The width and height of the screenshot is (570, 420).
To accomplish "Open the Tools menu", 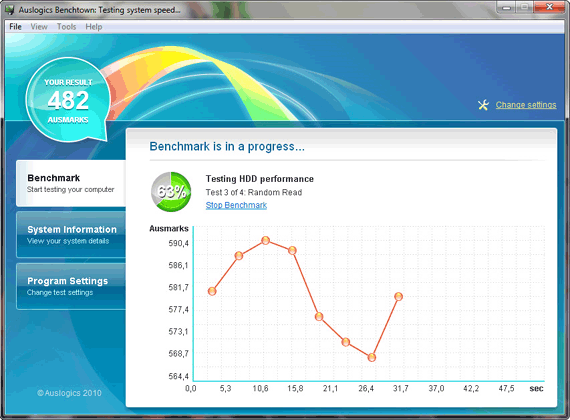I will (x=67, y=27).
